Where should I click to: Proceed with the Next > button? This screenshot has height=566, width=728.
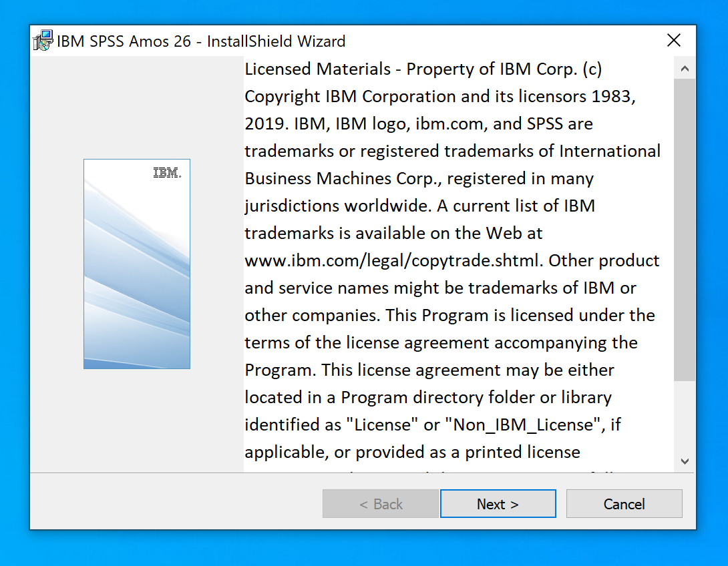coord(498,504)
